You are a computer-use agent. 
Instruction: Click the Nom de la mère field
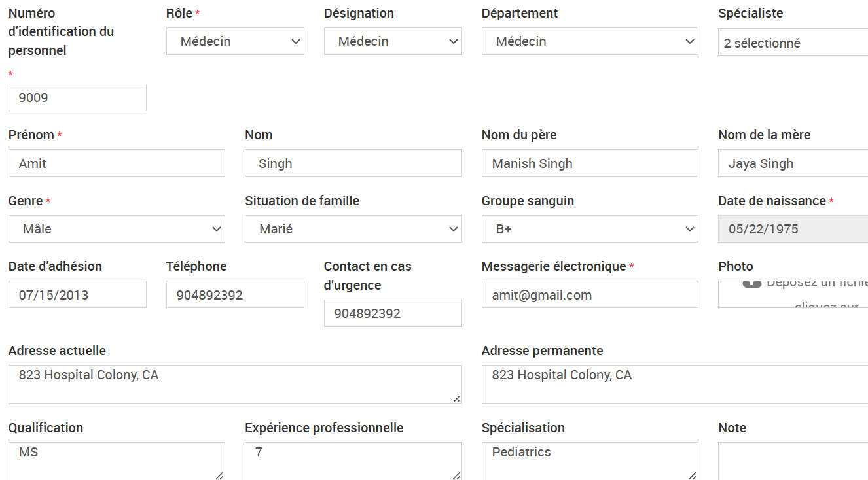pyautogui.click(x=793, y=163)
